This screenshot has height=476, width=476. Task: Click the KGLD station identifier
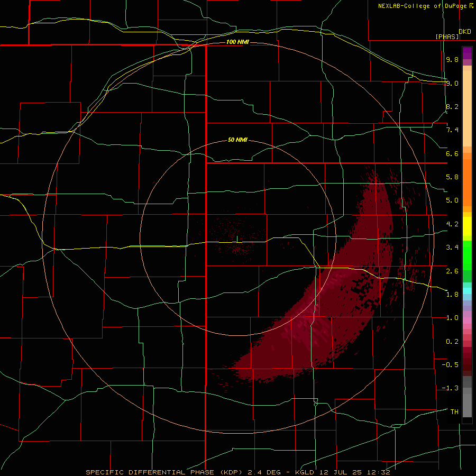[305, 472]
